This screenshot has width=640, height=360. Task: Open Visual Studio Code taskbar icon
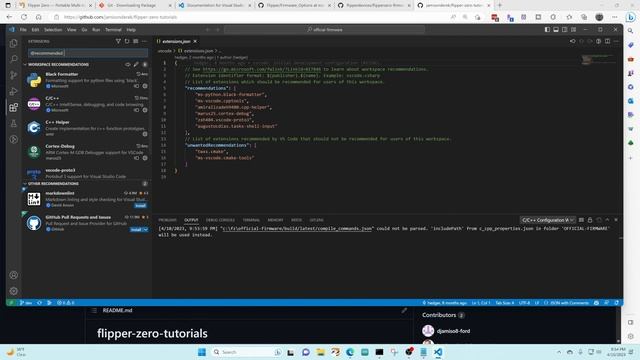[438, 352]
